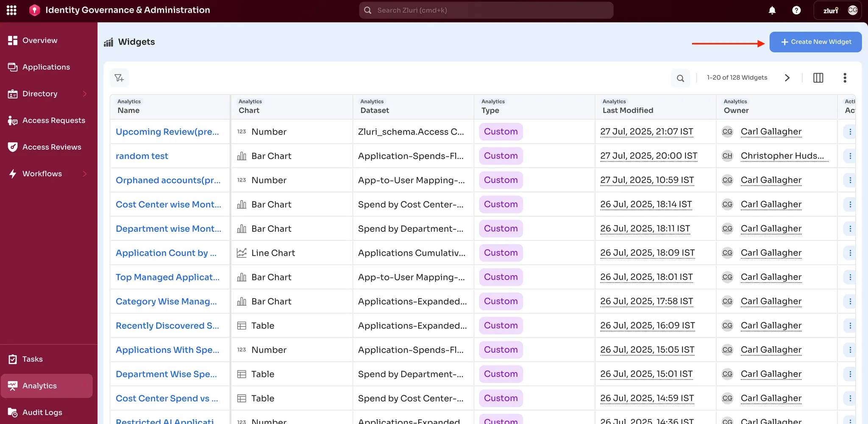Open actions menu for Recently Discovered S row
Viewport: 868px width, 424px height.
(x=850, y=326)
